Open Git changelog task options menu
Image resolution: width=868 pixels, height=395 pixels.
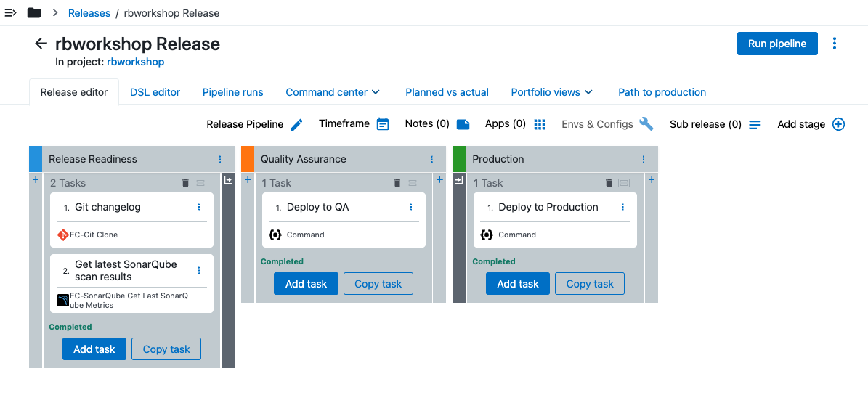click(199, 207)
